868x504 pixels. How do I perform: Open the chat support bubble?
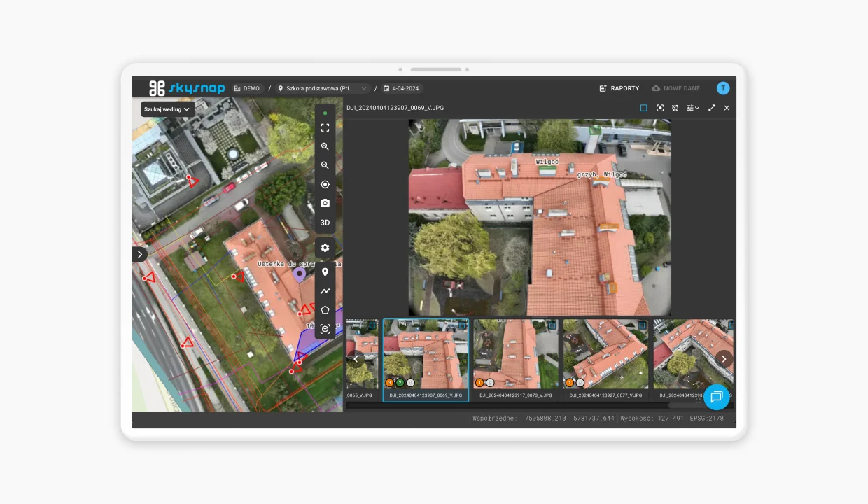(x=716, y=397)
